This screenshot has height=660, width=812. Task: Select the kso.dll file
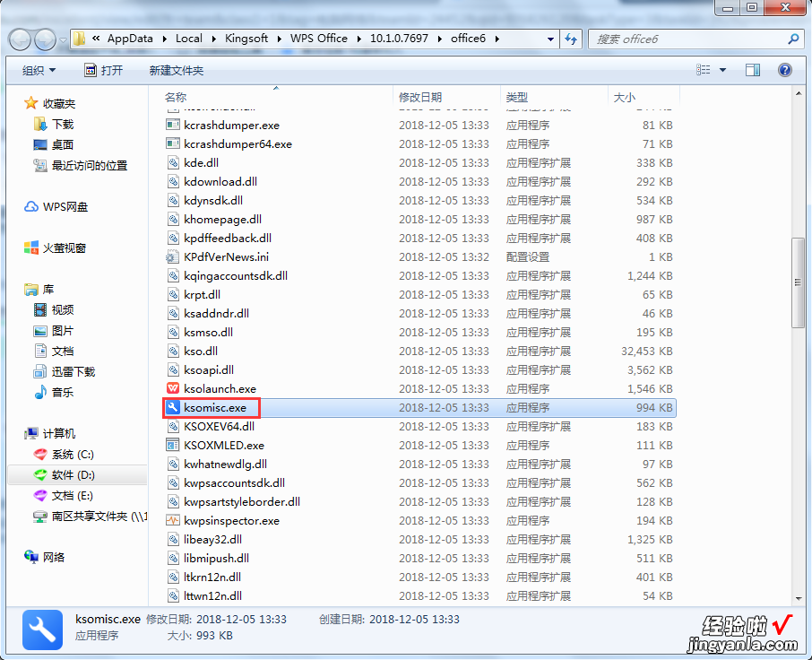201,352
